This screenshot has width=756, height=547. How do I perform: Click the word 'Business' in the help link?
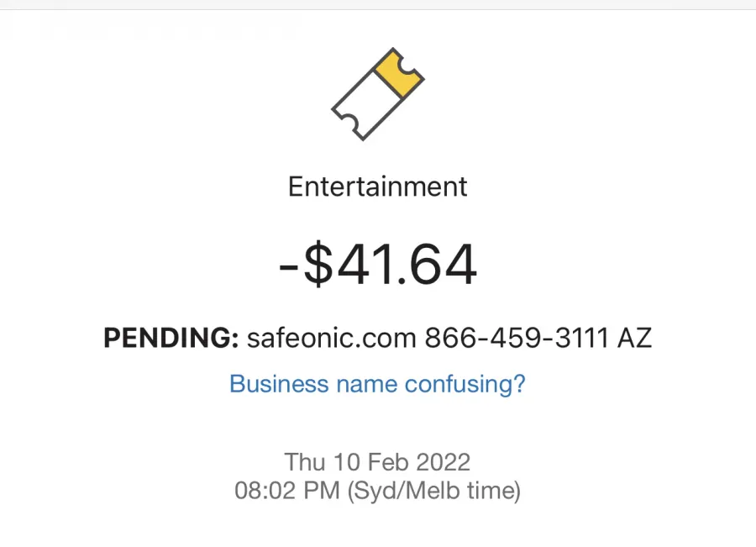point(279,384)
